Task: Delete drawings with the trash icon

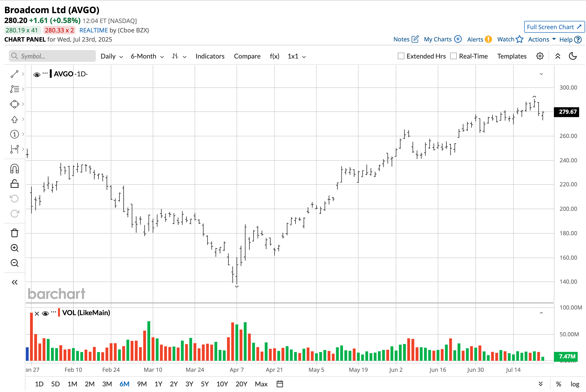Action: [15, 233]
